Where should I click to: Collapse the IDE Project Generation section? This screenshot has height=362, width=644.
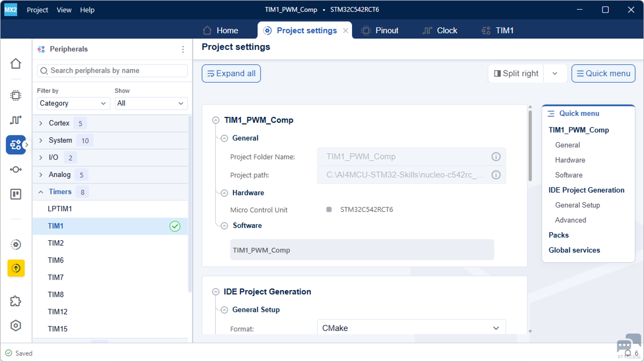pos(216,292)
